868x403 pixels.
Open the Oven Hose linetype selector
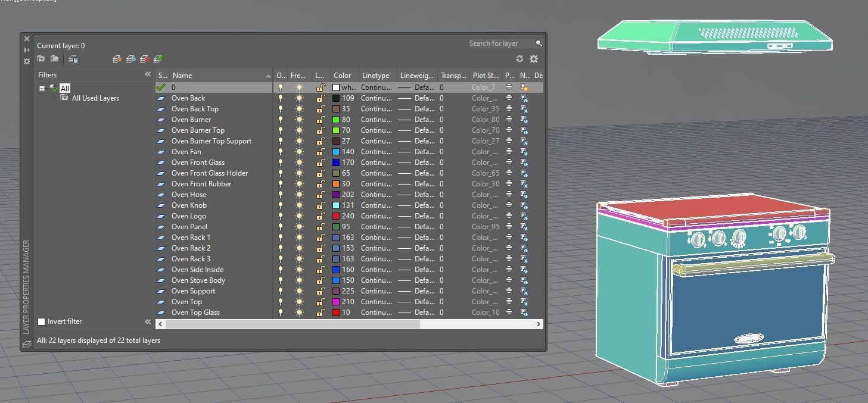pyautogui.click(x=376, y=195)
